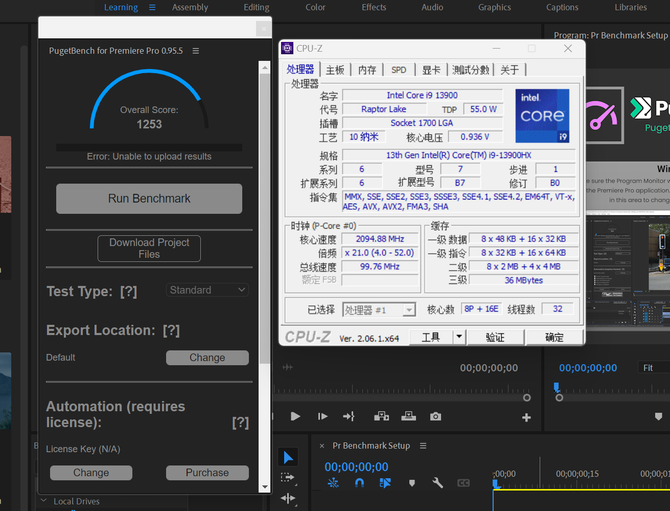Click Change under License Key
The height and width of the screenshot is (511, 670).
coord(91,473)
